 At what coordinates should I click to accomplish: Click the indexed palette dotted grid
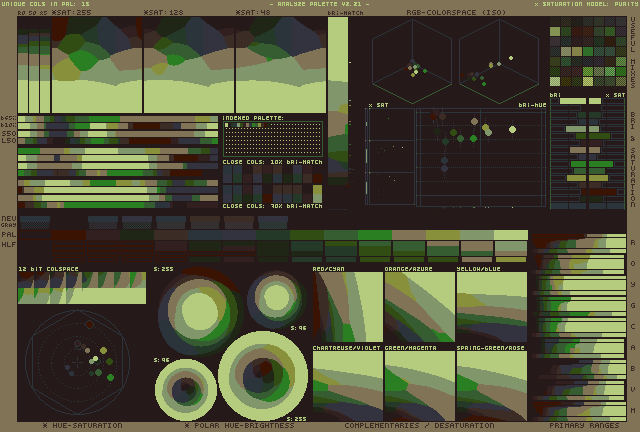(x=272, y=139)
